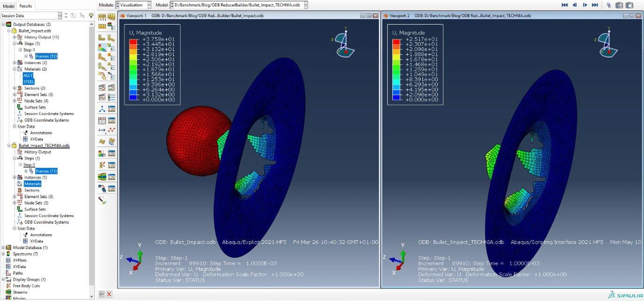This screenshot has width=644, height=301.
Task: Open the Module dropdown showing Visualization
Action: 133,5
